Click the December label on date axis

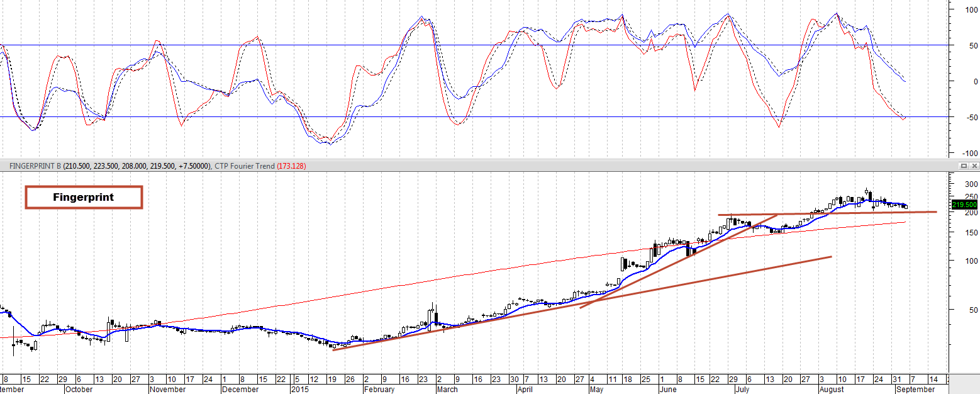(240, 390)
